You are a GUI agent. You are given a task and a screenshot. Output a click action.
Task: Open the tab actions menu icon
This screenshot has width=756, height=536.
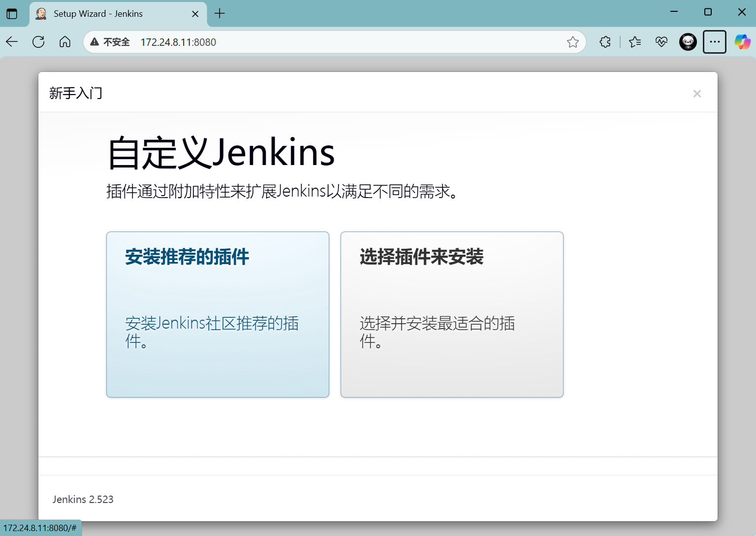tap(12, 14)
